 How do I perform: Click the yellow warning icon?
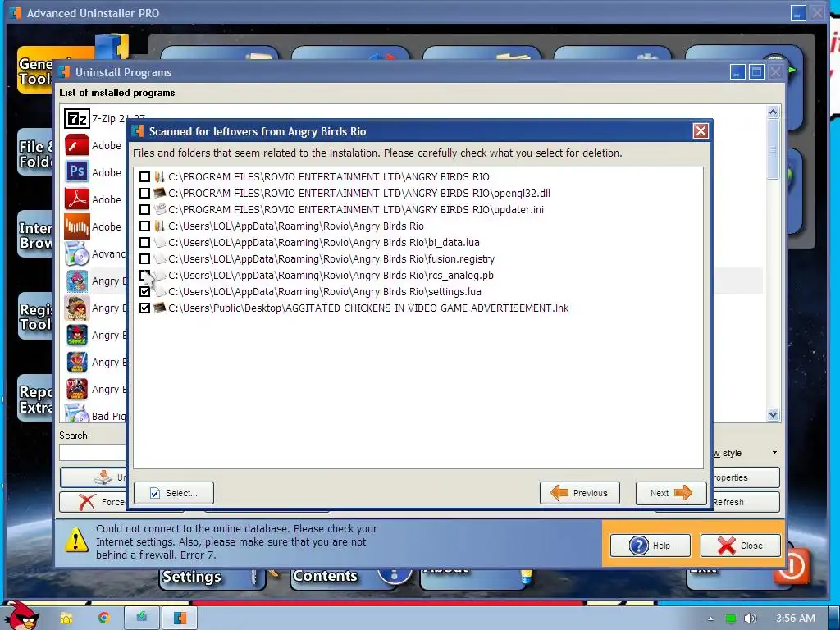click(x=76, y=540)
